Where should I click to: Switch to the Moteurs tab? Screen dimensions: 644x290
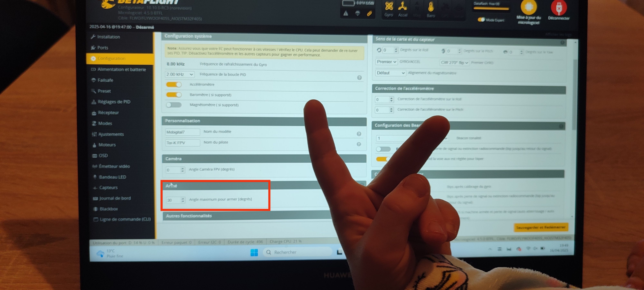click(107, 145)
